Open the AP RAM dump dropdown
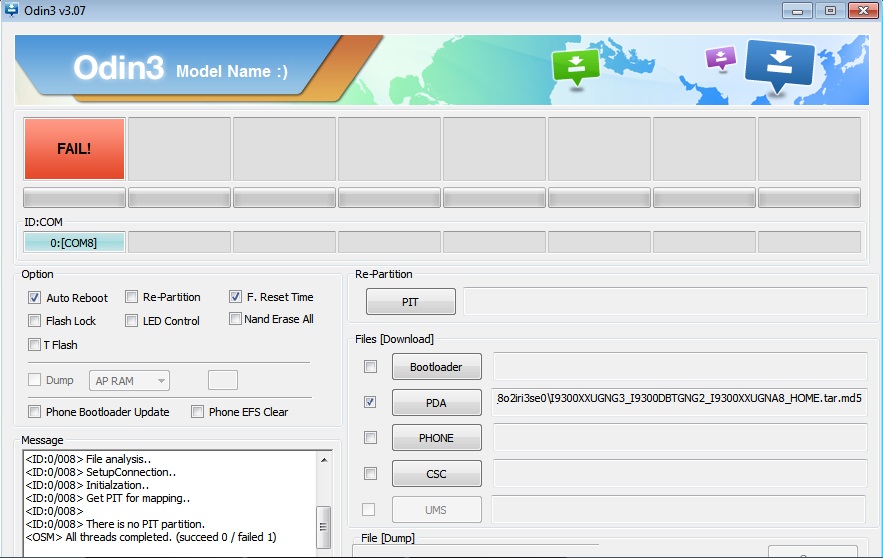Image resolution: width=883 pixels, height=558 pixels. 129,381
